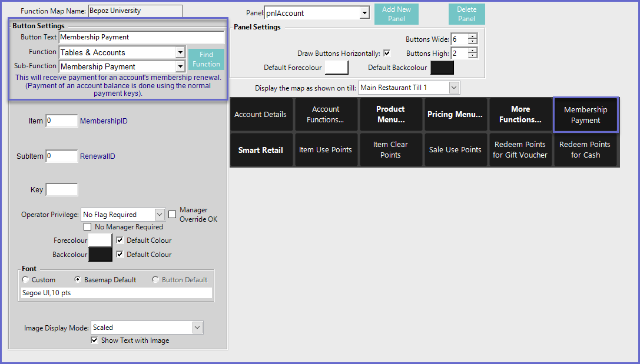Click the Function Map Name field

point(135,11)
